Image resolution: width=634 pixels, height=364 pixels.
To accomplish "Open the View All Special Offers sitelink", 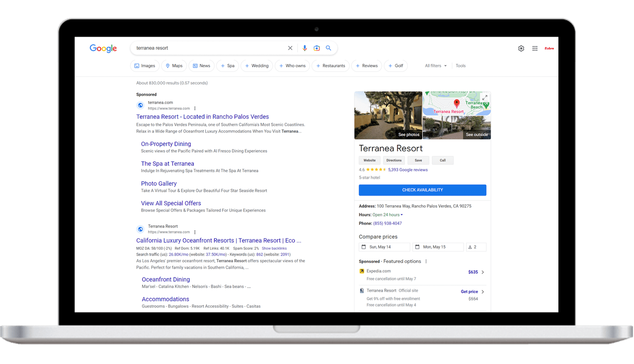I will coord(171,203).
